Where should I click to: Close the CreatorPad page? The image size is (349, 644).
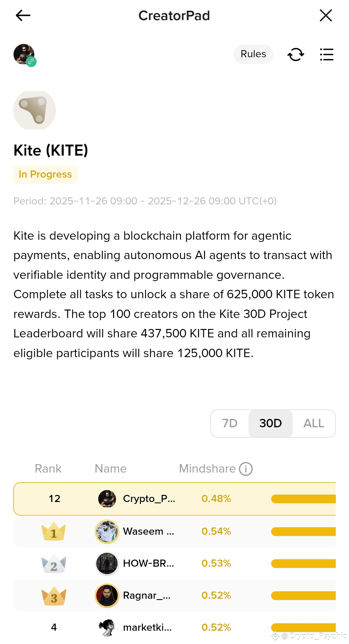click(x=325, y=16)
